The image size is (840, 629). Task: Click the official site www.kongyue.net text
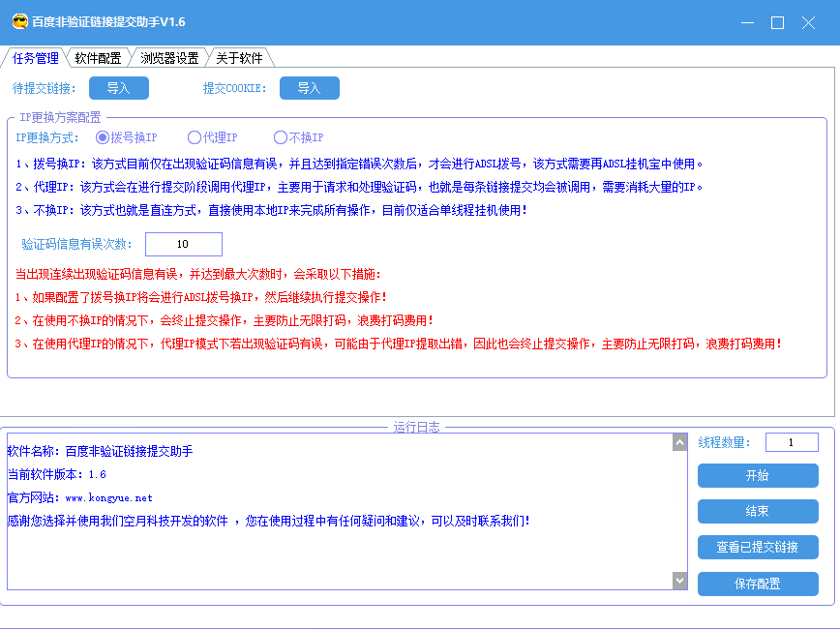point(108,497)
